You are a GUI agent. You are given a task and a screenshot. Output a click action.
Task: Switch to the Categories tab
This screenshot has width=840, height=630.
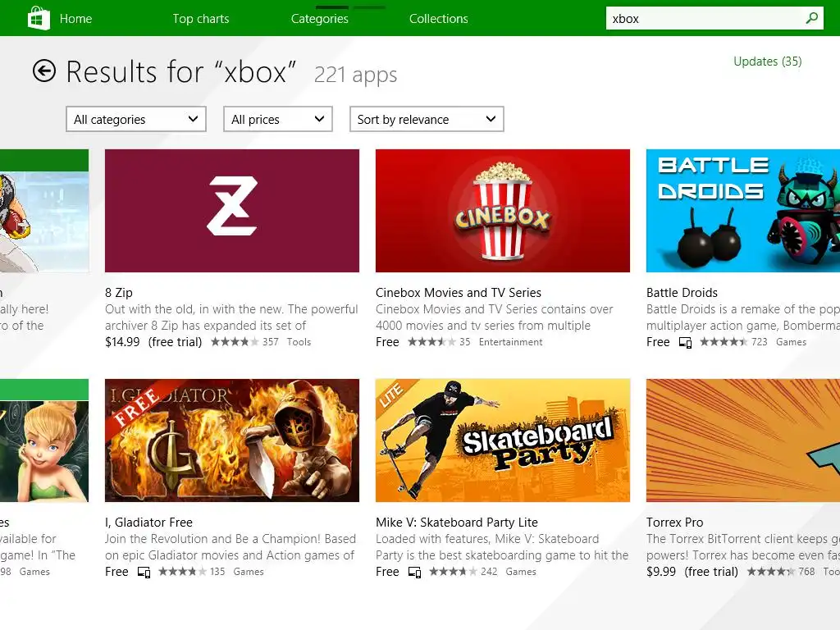(x=320, y=19)
